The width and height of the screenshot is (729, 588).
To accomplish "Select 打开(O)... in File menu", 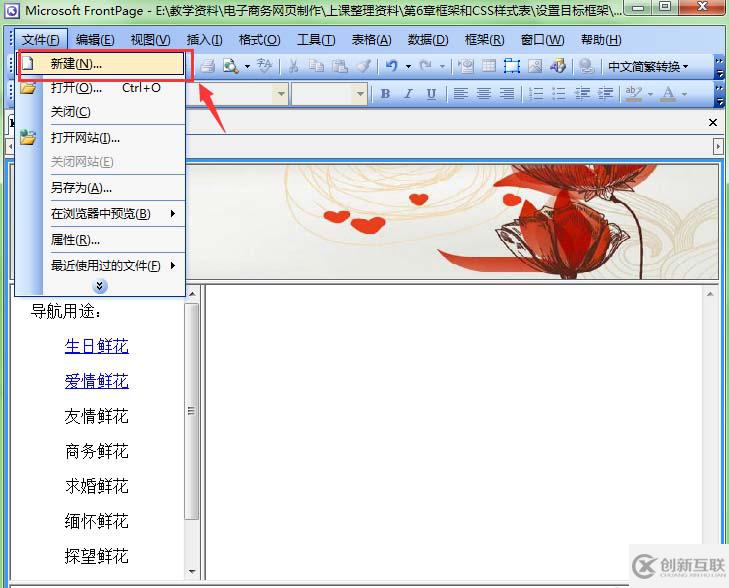I will [x=100, y=88].
